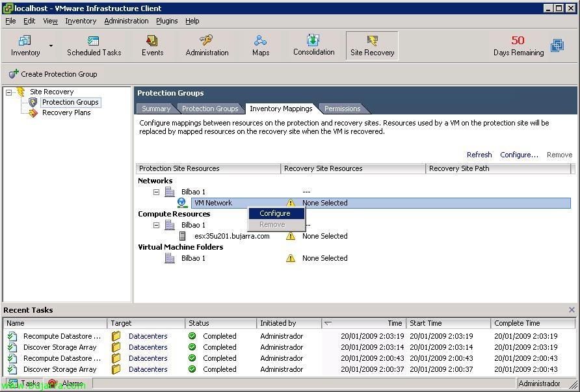Select Recovery Plans in the tree

tap(66, 113)
